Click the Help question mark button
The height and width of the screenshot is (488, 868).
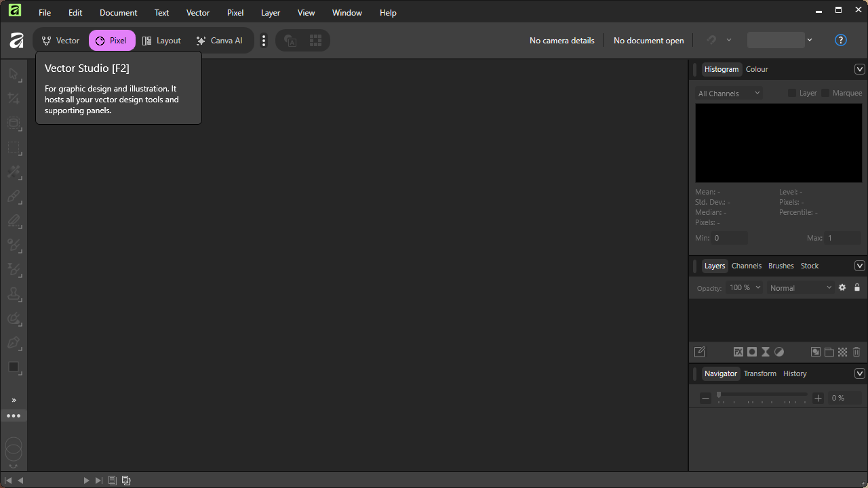[840, 40]
